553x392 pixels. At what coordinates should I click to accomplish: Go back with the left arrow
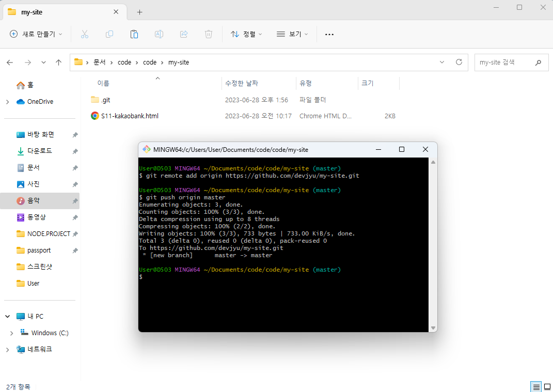(10, 62)
